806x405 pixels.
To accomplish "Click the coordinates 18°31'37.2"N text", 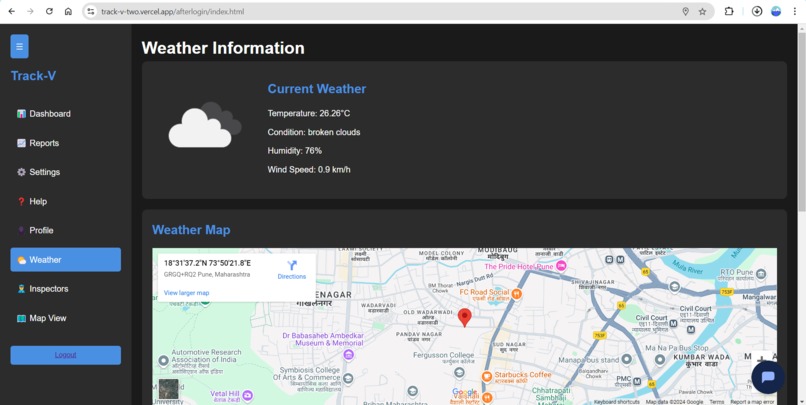I will coord(207,263).
